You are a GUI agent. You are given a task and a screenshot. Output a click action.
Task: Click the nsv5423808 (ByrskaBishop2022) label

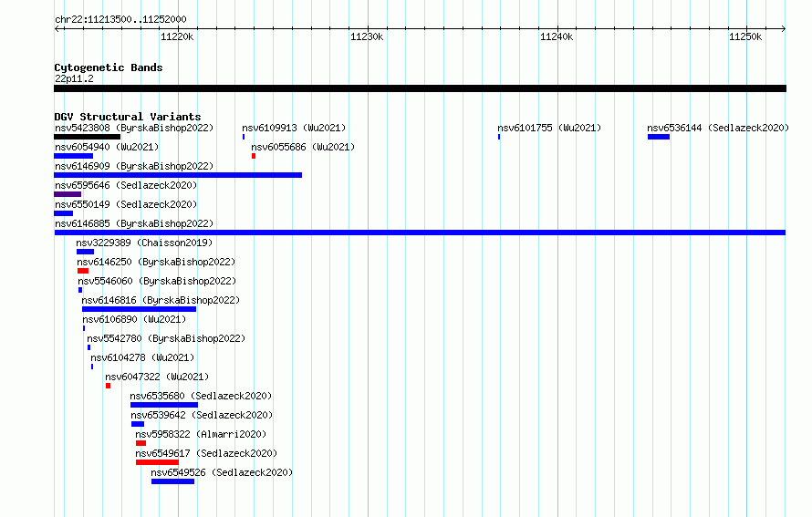click(x=134, y=128)
